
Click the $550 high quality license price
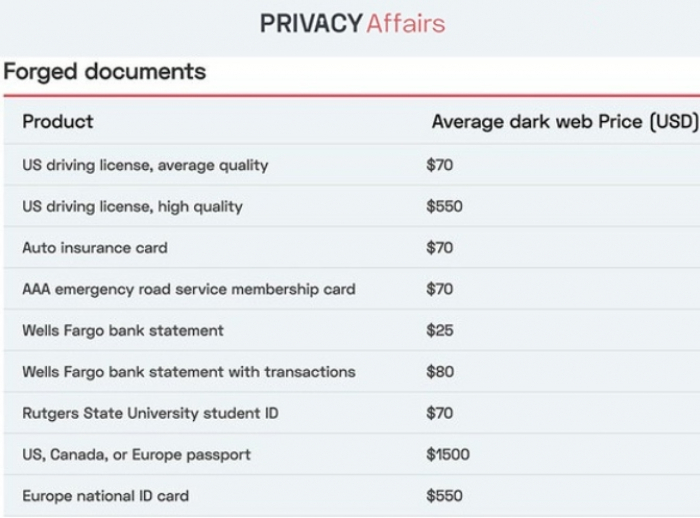tap(444, 206)
